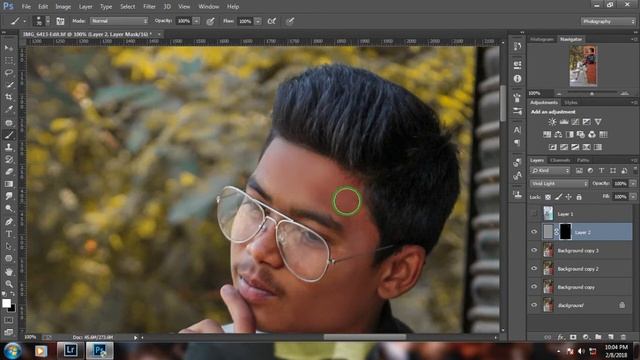Image resolution: width=640 pixels, height=360 pixels.
Task: Toggle visibility of Background copy layer
Action: tap(534, 287)
